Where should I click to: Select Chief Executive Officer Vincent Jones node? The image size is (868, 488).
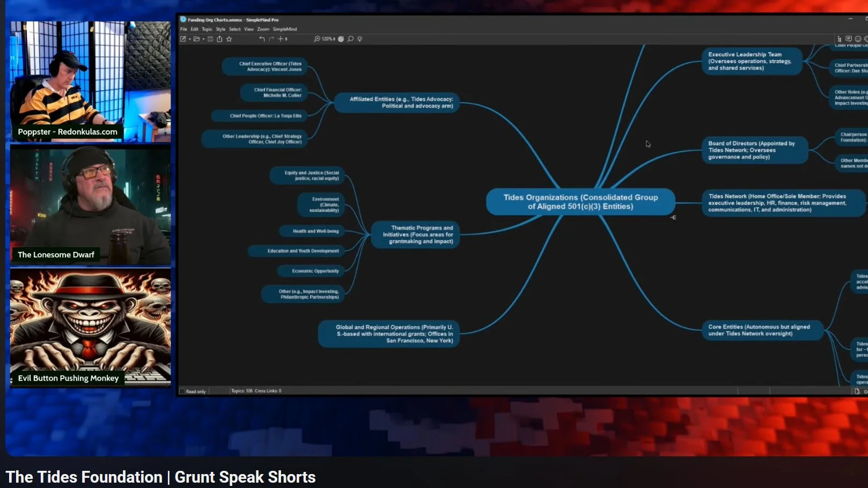click(264, 66)
